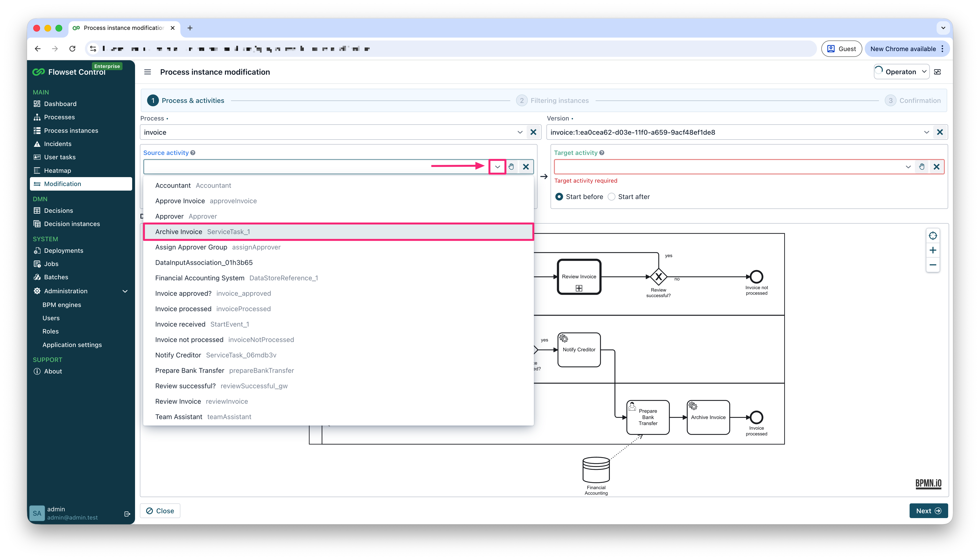Select Team Assistant from the list
980x560 pixels.
point(338,417)
